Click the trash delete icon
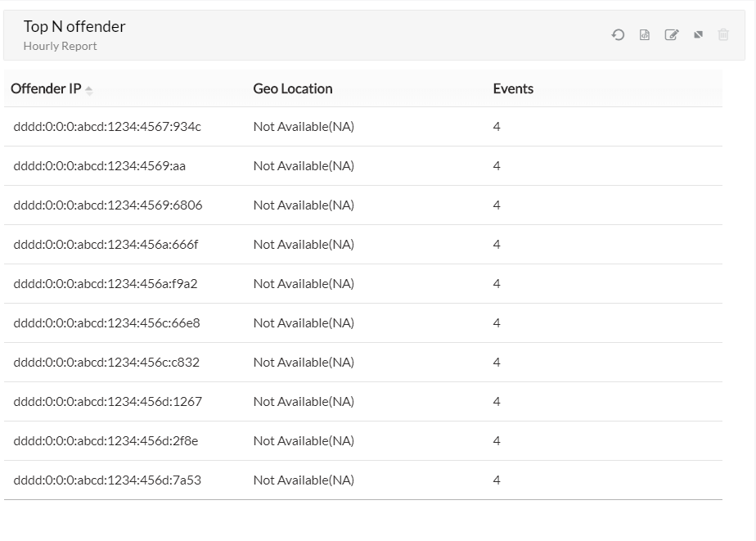The height and width of the screenshot is (541, 756). [x=723, y=35]
